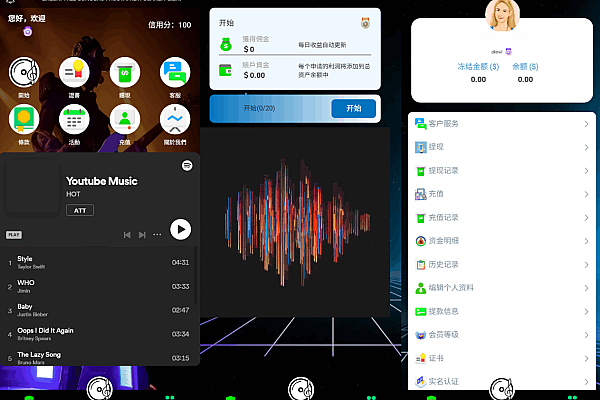
Task: Expand the 充值 row chevron in profile menu
Action: point(586,194)
